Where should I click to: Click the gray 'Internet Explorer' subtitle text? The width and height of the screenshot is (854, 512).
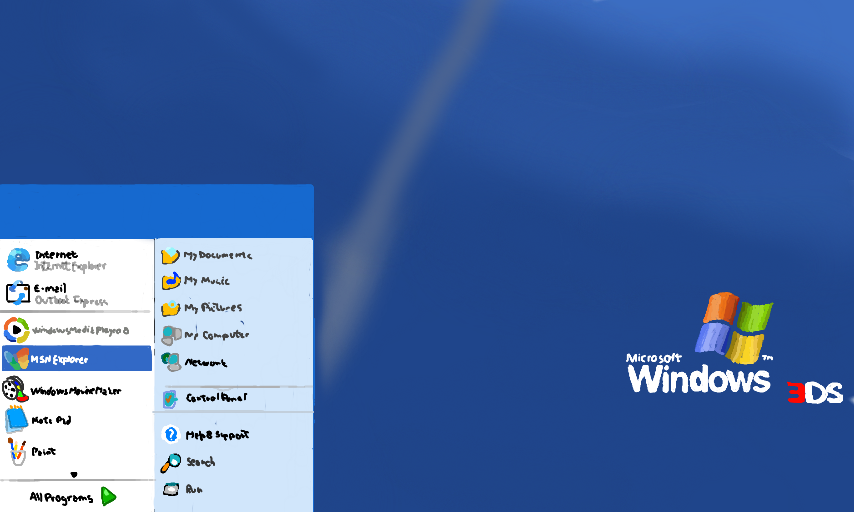[70, 266]
